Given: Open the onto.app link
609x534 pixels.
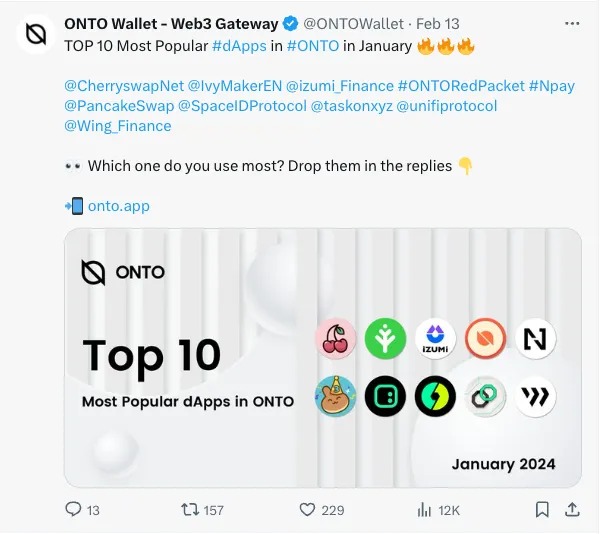Looking at the screenshot, I should 118,206.
